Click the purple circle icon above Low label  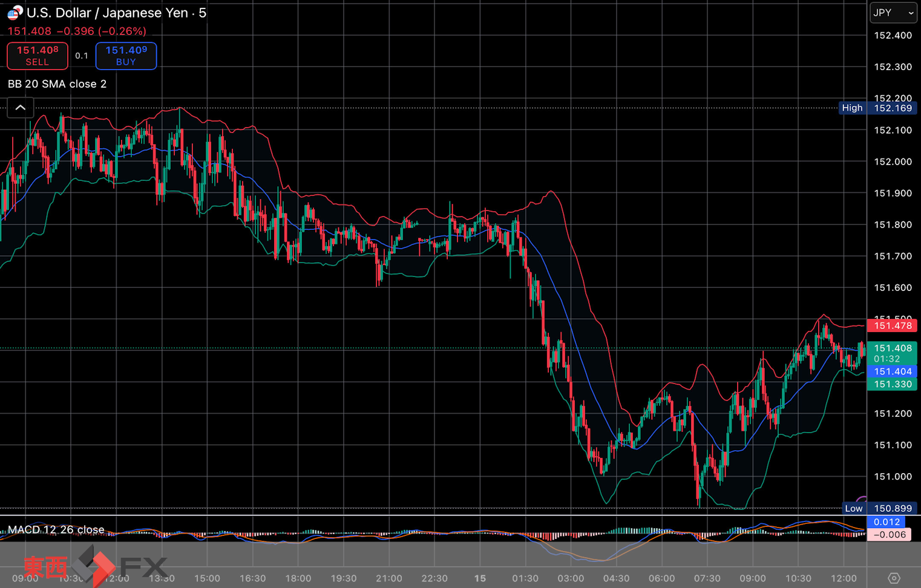point(862,499)
